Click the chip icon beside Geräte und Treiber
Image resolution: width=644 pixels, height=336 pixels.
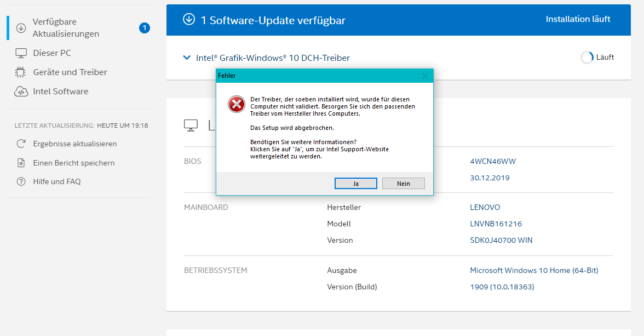click(x=20, y=72)
